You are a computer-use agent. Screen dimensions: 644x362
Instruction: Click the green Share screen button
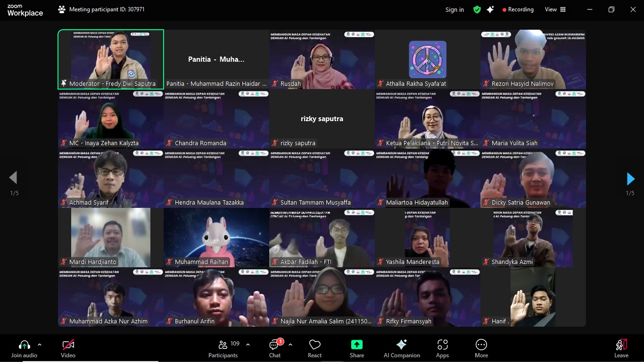[x=357, y=345]
